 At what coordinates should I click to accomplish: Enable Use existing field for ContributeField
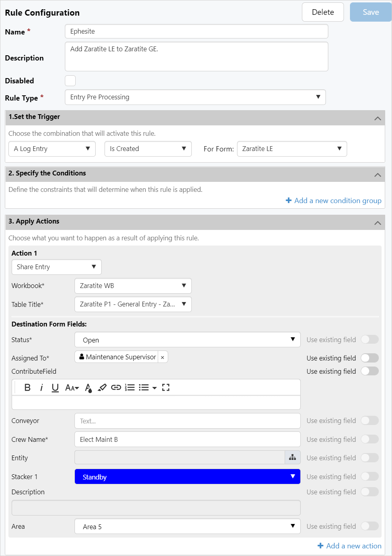click(x=370, y=371)
